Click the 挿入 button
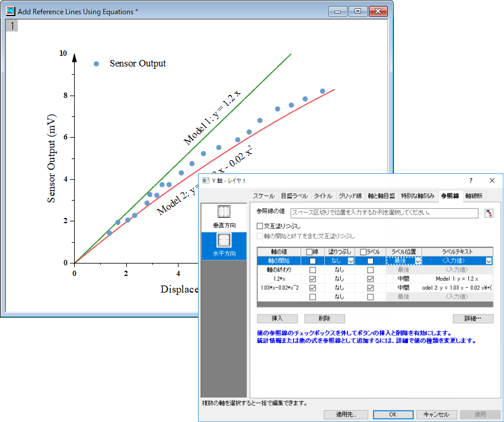Viewport: 504px width, 422px height. click(x=277, y=319)
